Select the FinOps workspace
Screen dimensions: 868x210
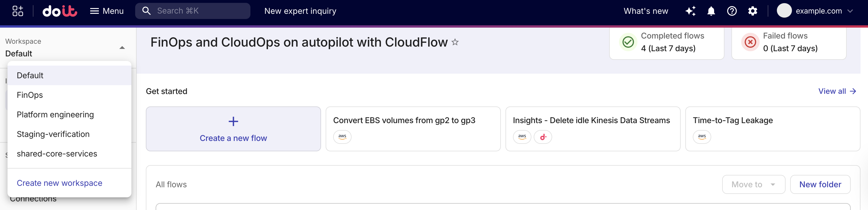(x=69, y=95)
